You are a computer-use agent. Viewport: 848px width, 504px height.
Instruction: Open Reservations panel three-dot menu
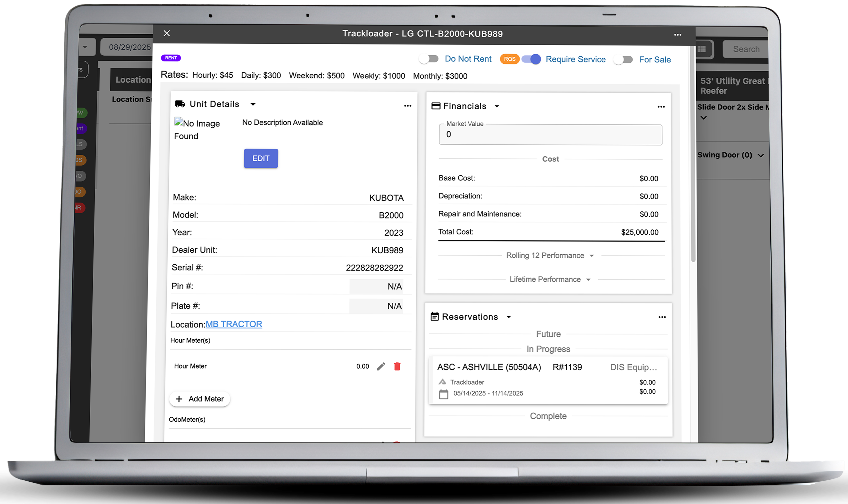click(662, 317)
